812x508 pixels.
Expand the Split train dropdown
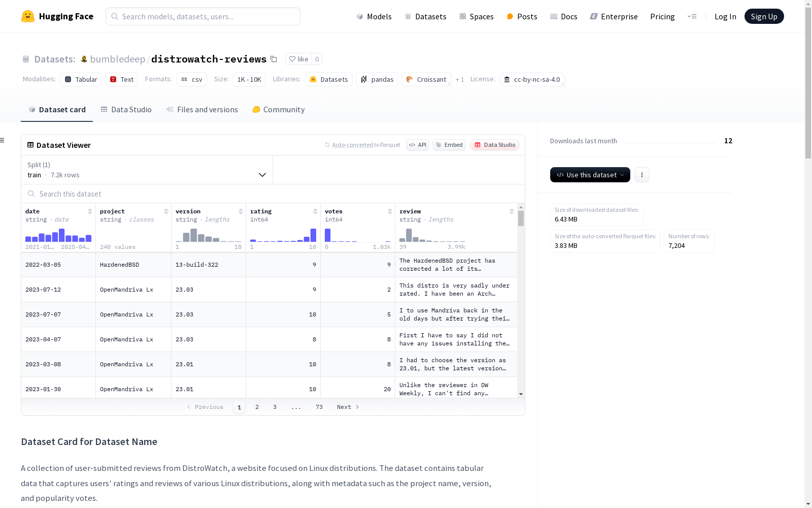point(147,170)
